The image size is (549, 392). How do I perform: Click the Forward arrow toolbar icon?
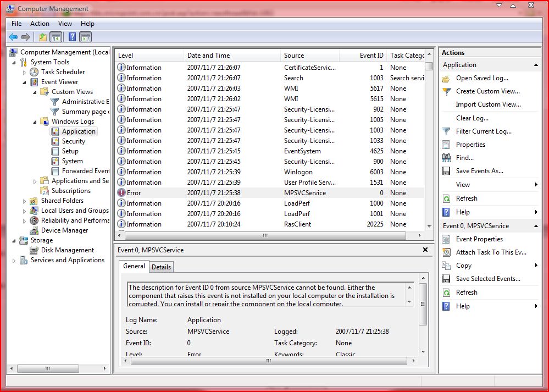26,37
